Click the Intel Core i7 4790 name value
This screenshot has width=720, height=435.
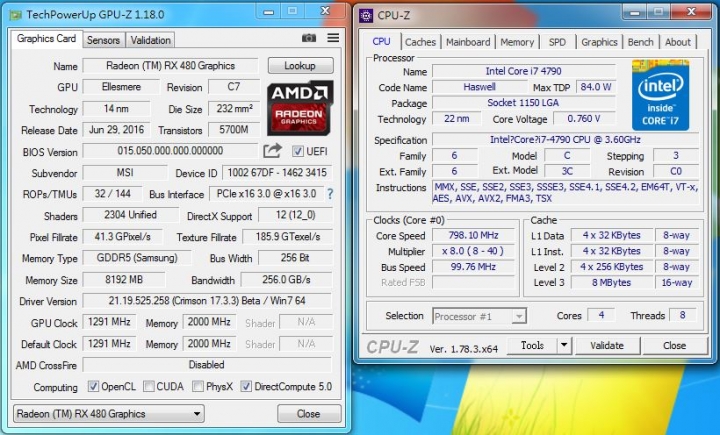click(x=523, y=71)
